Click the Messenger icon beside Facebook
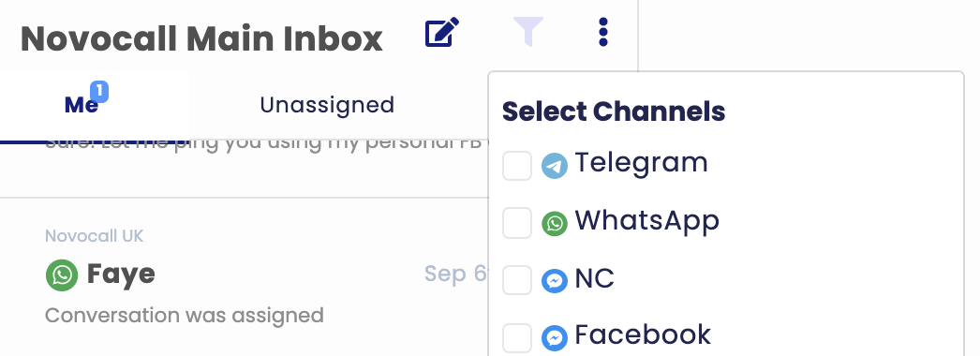Screen dimensions: 980x356 pyautogui.click(x=555, y=338)
